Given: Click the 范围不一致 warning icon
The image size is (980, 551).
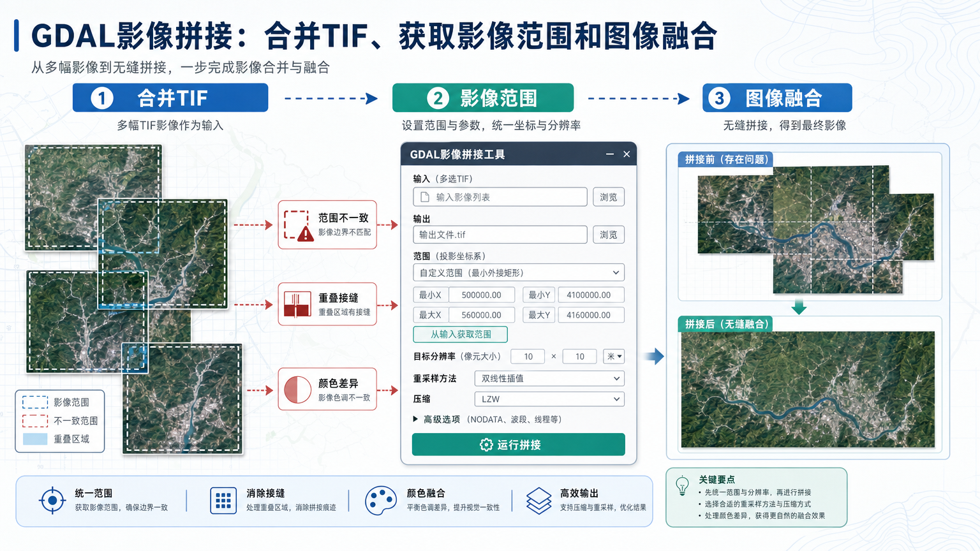Looking at the screenshot, I should pos(298,225).
